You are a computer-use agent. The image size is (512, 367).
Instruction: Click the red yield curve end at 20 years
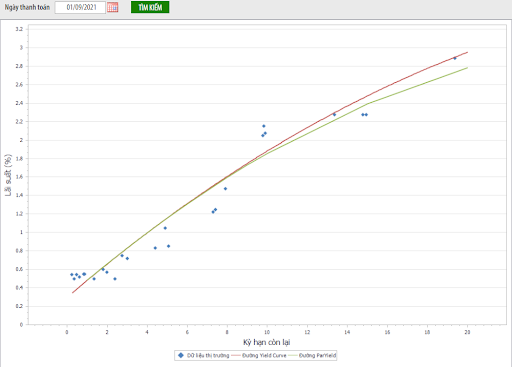[467, 52]
